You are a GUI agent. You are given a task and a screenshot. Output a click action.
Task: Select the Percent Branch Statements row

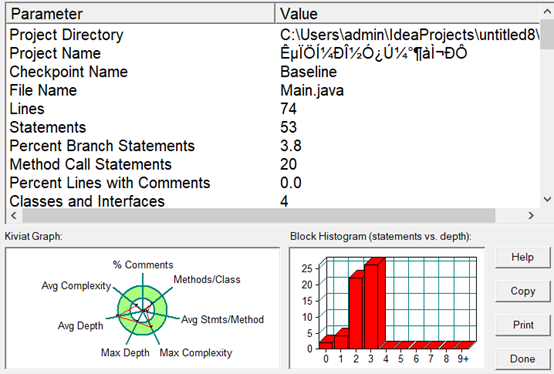point(273,146)
